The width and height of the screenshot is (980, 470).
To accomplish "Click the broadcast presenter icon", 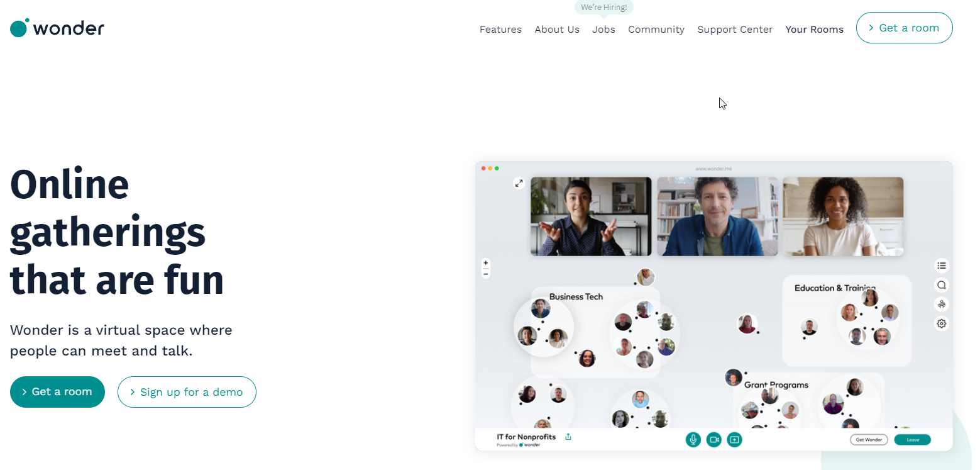I will [x=941, y=305].
